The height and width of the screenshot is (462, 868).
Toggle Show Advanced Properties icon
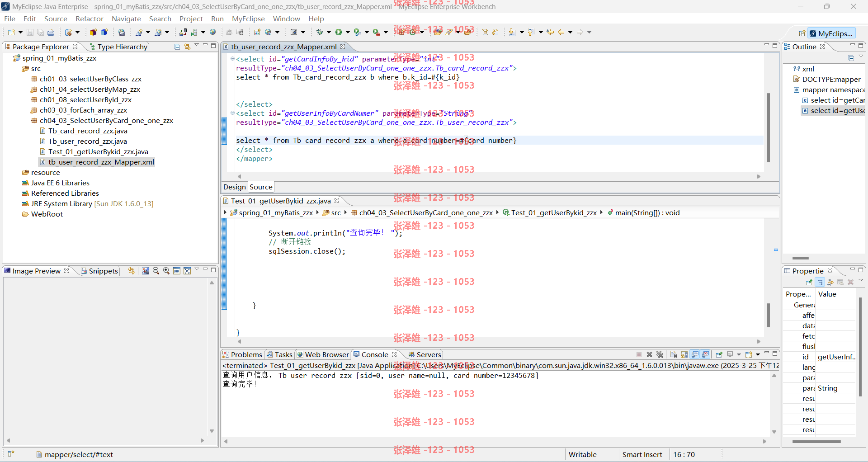point(830,282)
